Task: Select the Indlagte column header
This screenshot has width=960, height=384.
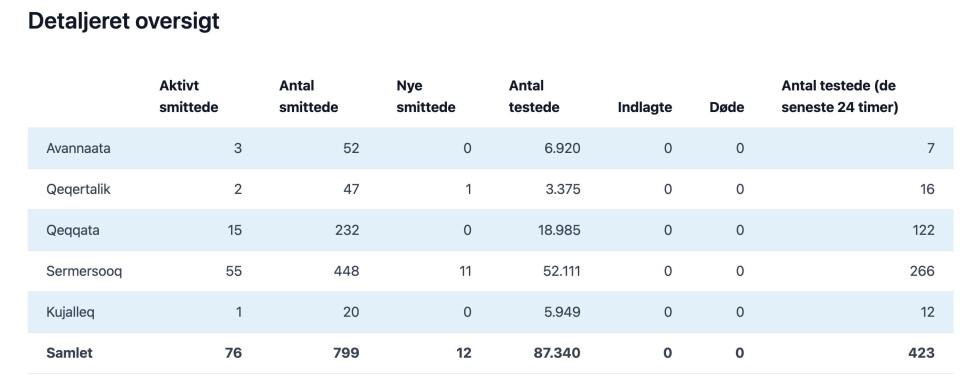Action: coord(645,108)
